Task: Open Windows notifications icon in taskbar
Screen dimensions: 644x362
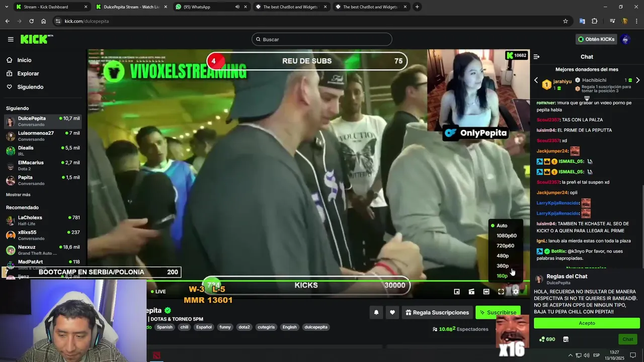Action: click(x=633, y=355)
